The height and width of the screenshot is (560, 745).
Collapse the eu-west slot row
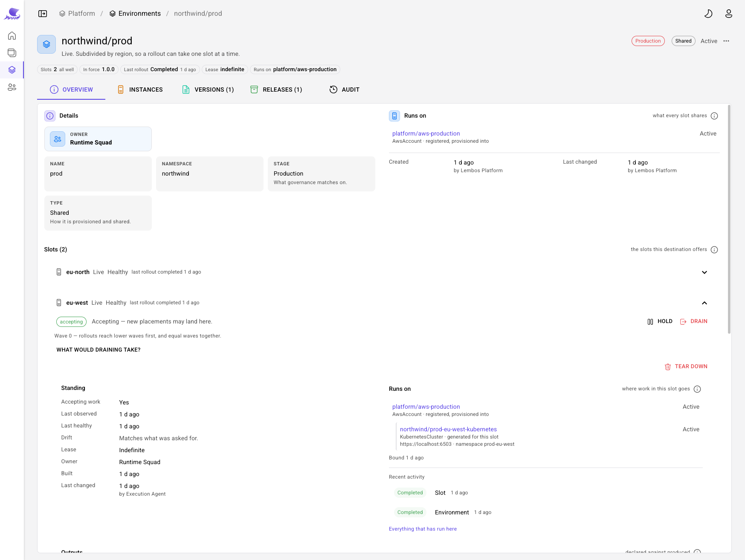pos(704,303)
